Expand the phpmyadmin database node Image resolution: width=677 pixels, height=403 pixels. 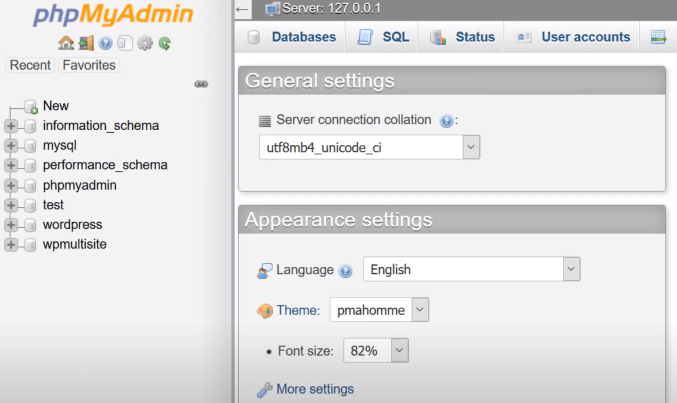(11, 186)
